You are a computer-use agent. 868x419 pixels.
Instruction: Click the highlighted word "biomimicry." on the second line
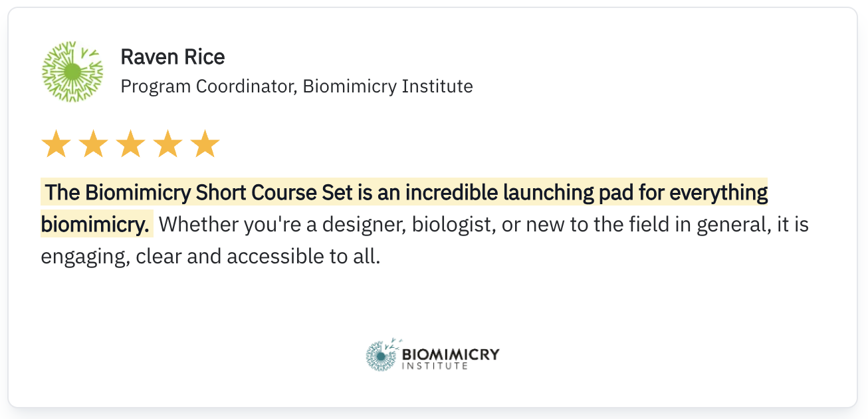tap(95, 225)
